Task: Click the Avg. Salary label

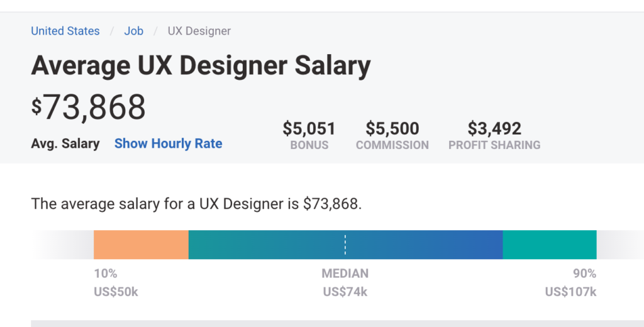Action: (x=65, y=143)
